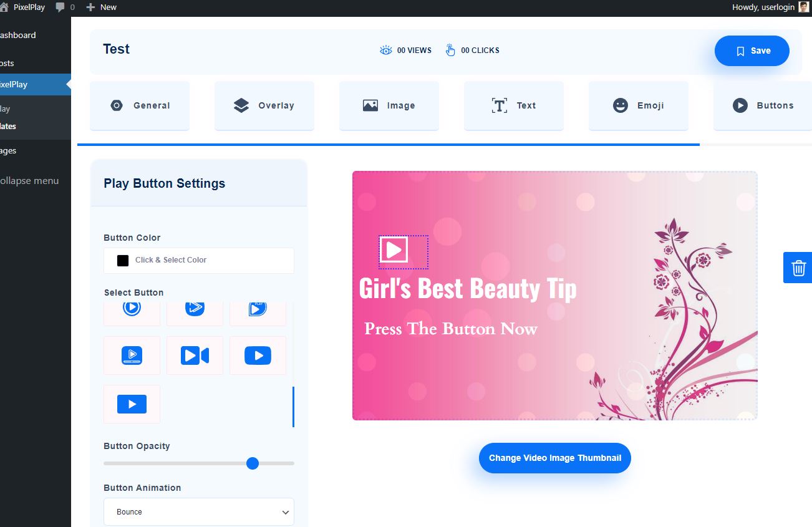Click the eye icon beside 00 VIEWS
Screen dimensions: 812x527
click(386, 50)
